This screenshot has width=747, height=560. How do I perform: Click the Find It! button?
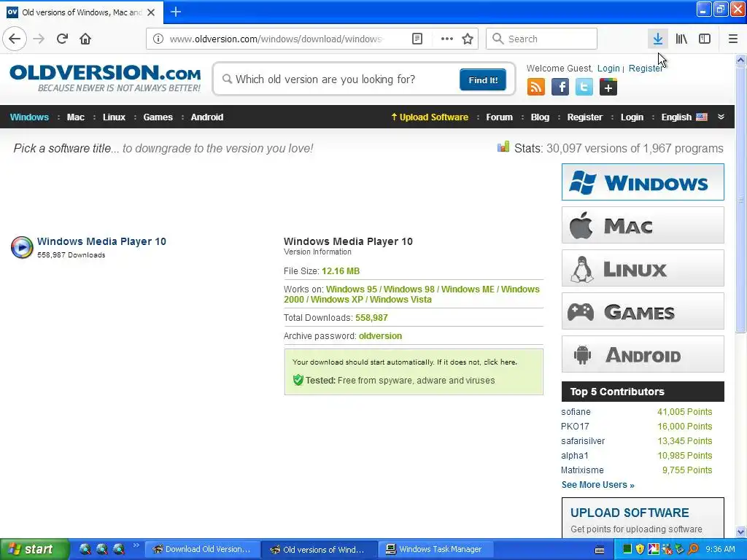pos(483,79)
